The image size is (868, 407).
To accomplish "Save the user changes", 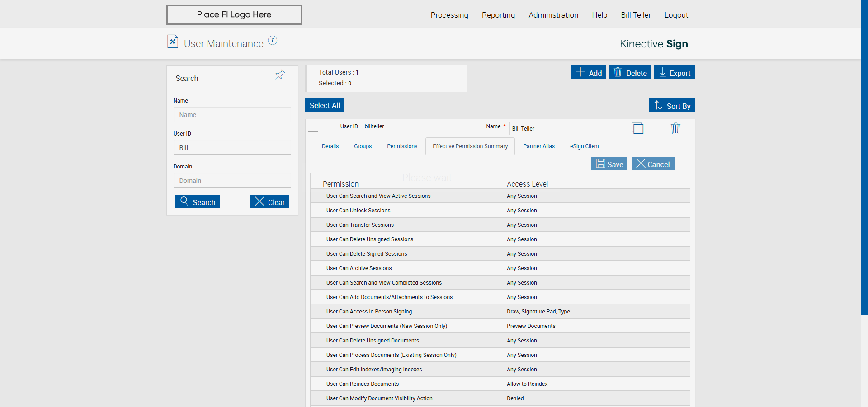I will 609,164.
